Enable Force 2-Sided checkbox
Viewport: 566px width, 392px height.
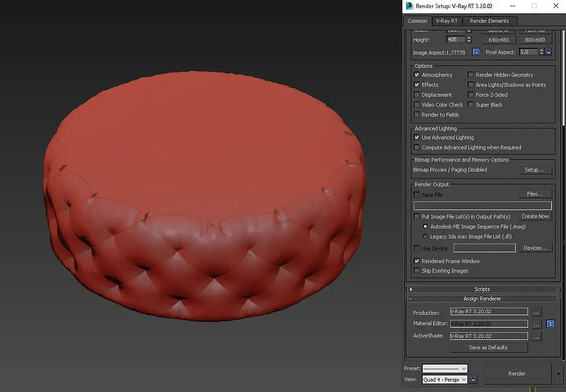471,95
